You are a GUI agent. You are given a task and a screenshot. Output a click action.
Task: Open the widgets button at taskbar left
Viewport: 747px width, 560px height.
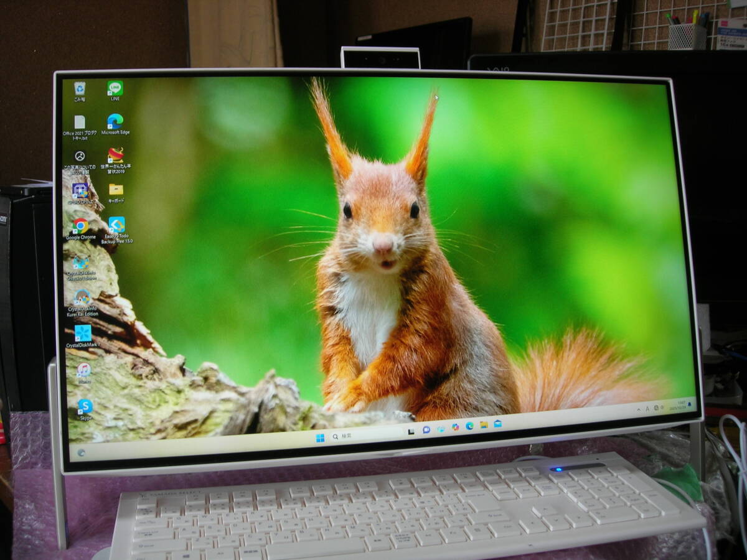[81, 452]
